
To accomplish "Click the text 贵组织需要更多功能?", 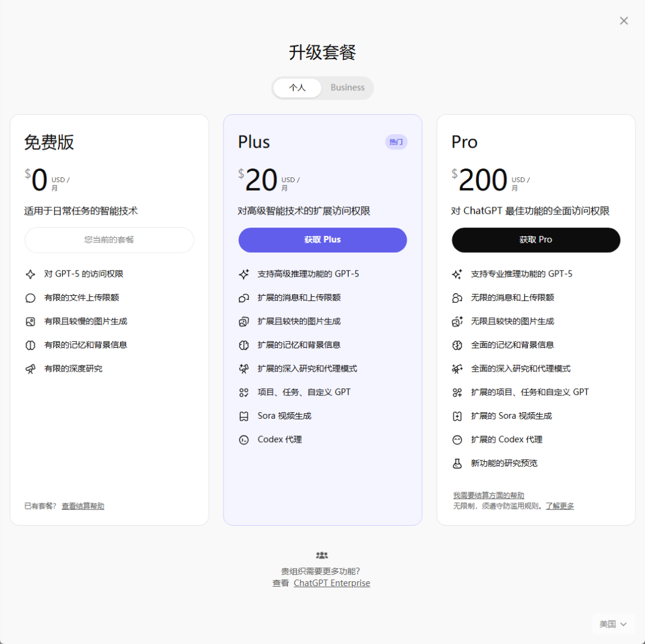I will click(x=321, y=571).
